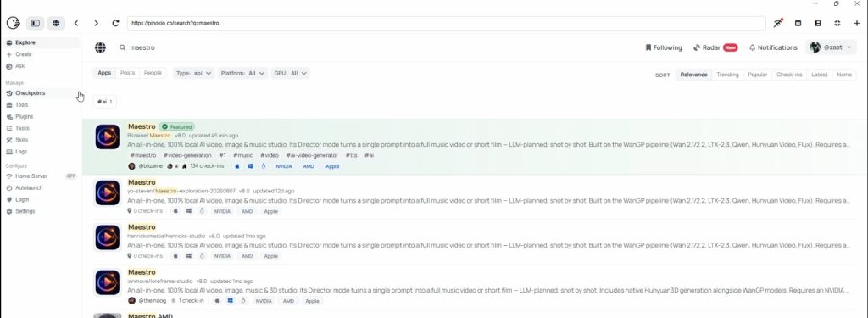This screenshot has height=318, width=868.
Task: Split view vertically with column icon
Action: point(798,23)
